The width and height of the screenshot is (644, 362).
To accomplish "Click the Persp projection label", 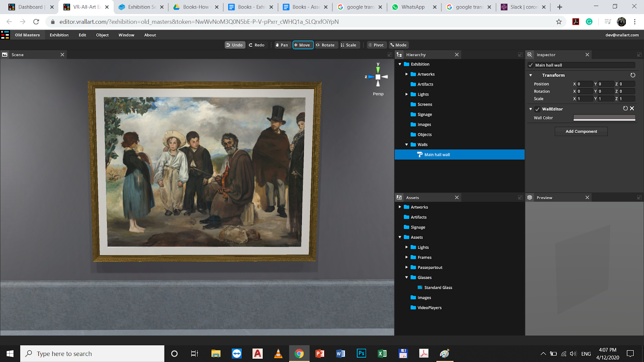I will click(x=378, y=94).
